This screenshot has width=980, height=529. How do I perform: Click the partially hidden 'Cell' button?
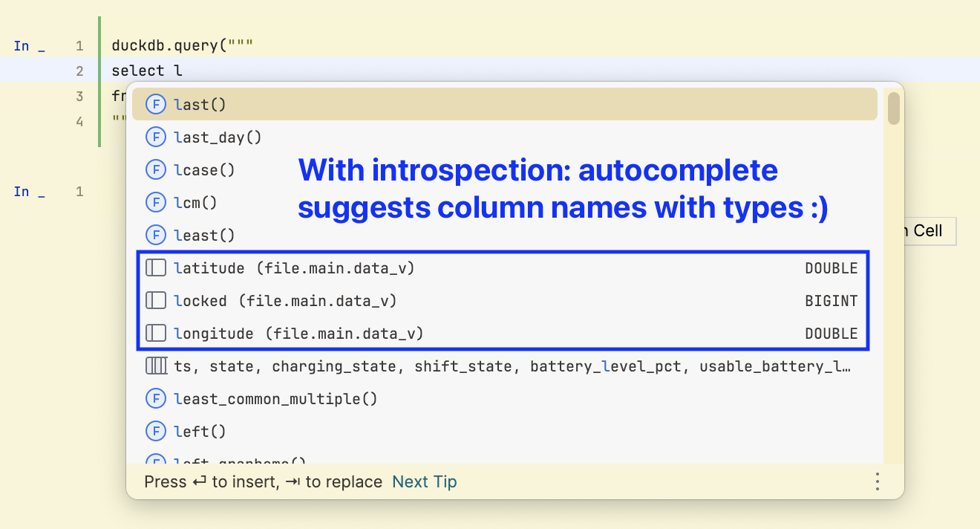[x=930, y=231]
